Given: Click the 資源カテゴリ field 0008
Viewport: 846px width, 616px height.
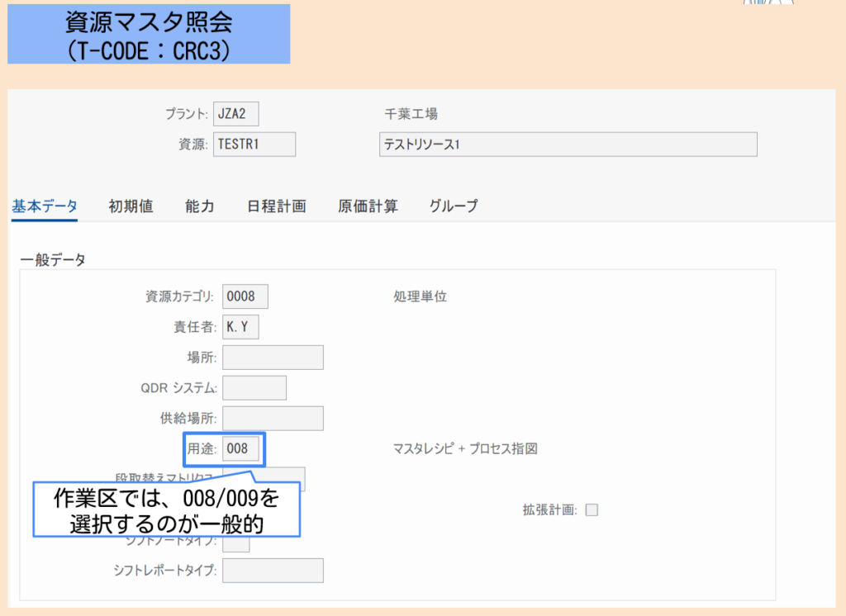Looking at the screenshot, I should 245,296.
